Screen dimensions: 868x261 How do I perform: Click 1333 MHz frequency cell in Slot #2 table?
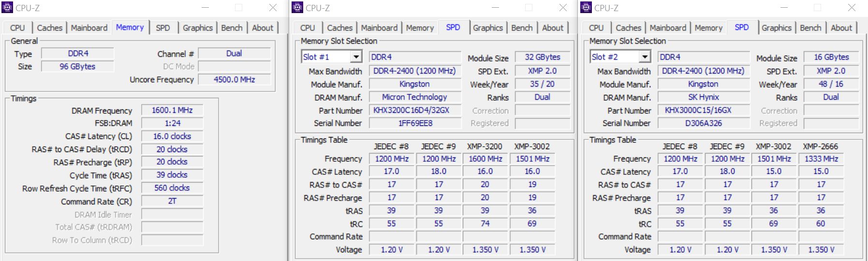(821, 159)
